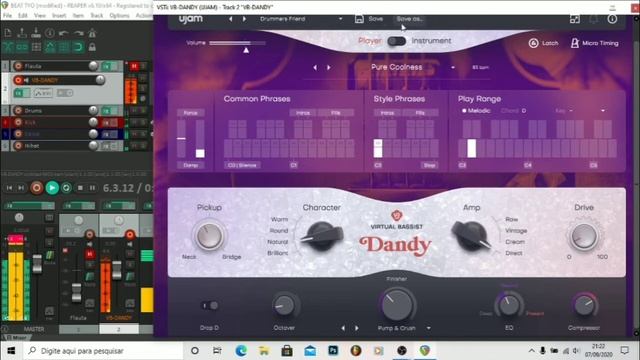Select next UJAM preset arrow
This screenshot has height=360, width=640.
pos(244,19)
